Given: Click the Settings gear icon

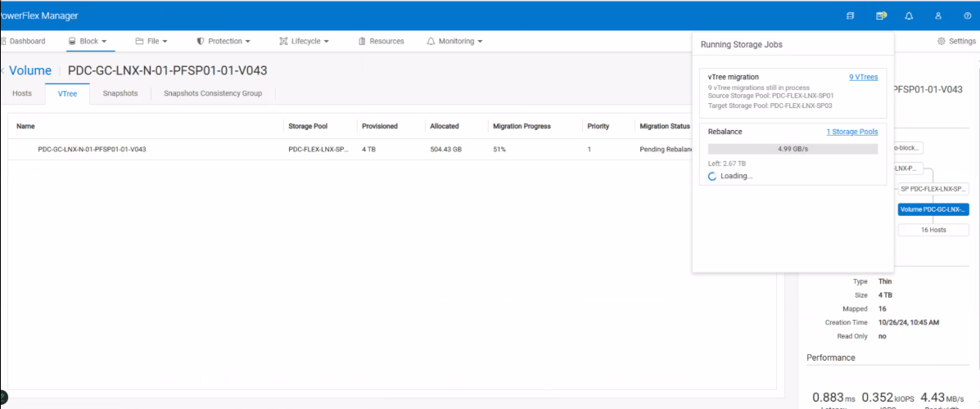Looking at the screenshot, I should tap(942, 41).
